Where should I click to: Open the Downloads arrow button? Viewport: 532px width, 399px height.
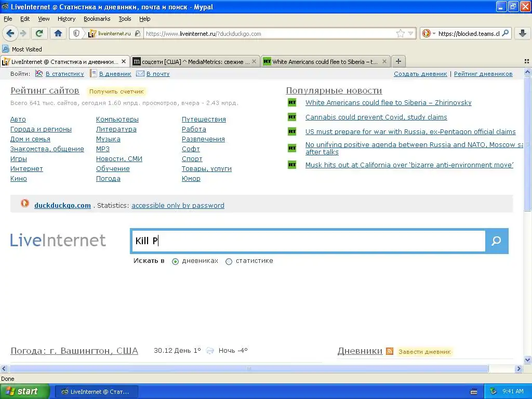pos(523,33)
